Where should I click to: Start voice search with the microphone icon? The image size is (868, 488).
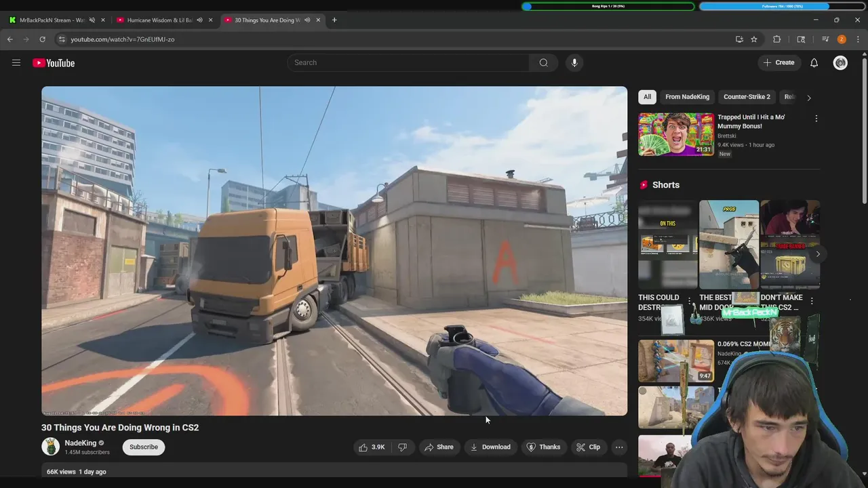point(574,63)
